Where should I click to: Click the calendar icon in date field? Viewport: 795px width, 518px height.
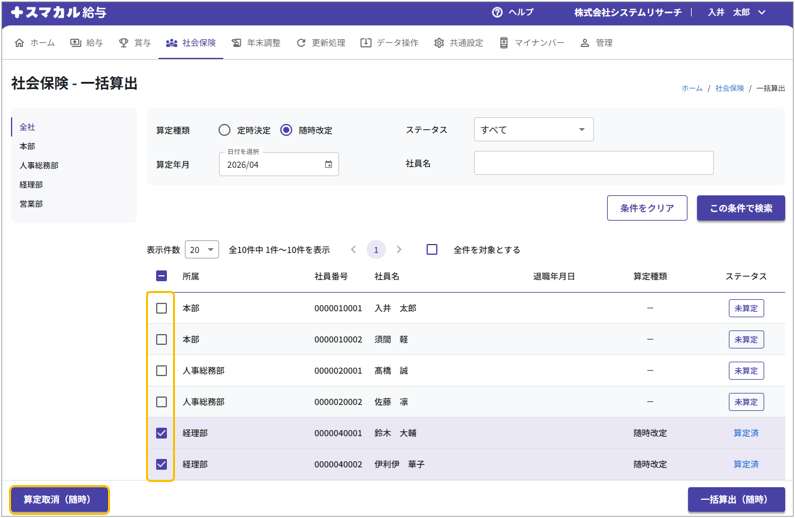coord(328,165)
